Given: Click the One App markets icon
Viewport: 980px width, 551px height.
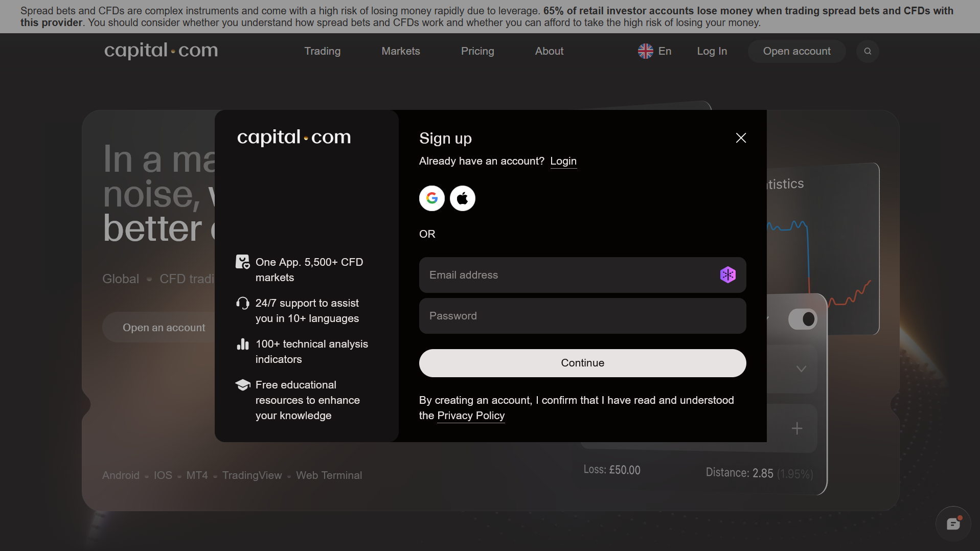Looking at the screenshot, I should tap(243, 262).
